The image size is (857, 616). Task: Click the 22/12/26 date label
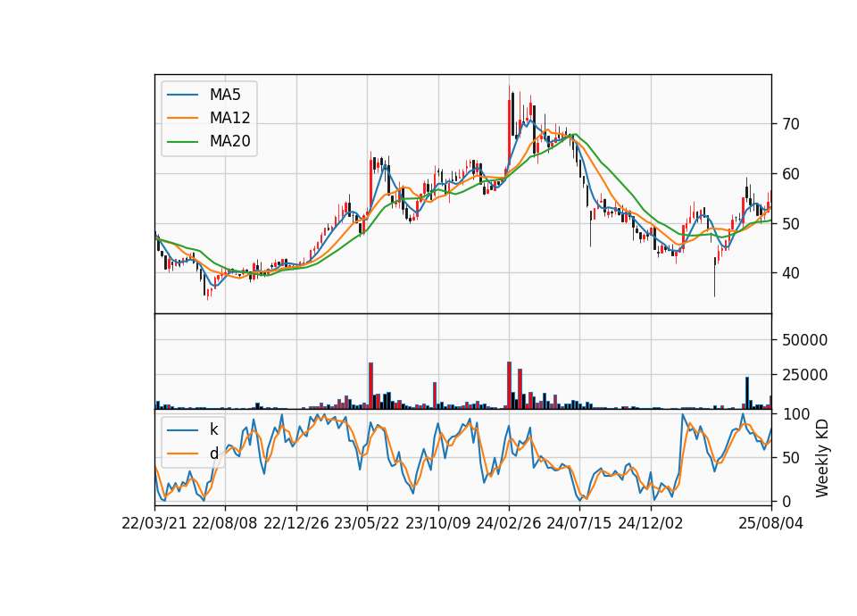point(296,523)
